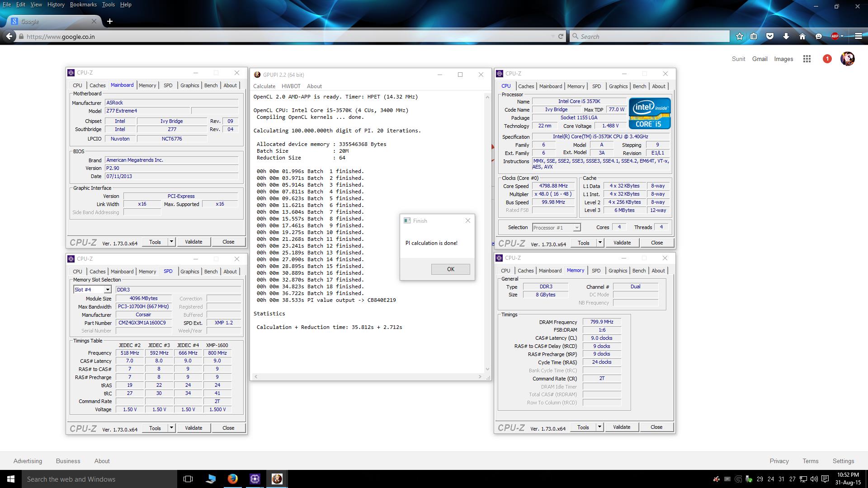
Task: Click the DRAM Frequency value 799.9 MHz
Action: tap(602, 322)
